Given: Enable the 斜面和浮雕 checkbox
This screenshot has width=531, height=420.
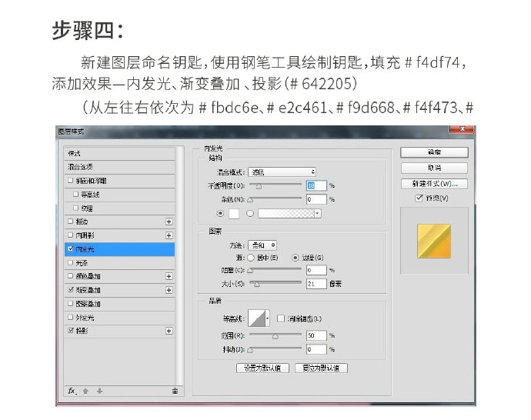Looking at the screenshot, I should (71, 181).
